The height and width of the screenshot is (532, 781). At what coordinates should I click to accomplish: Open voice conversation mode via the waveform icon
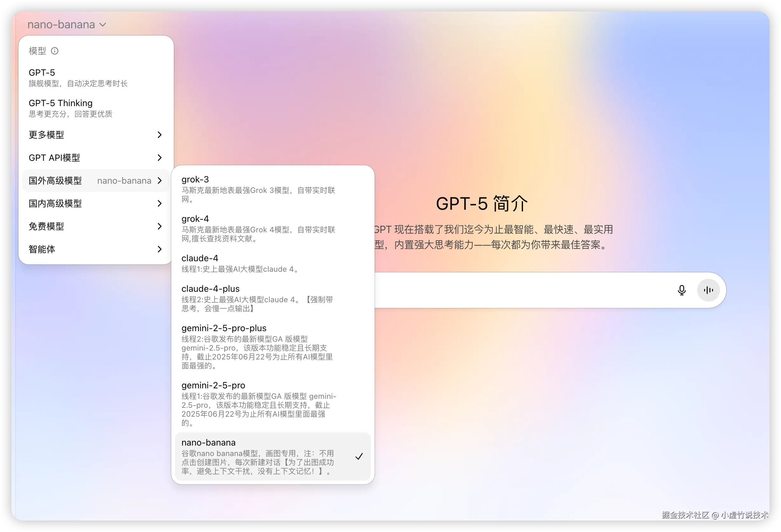(708, 290)
